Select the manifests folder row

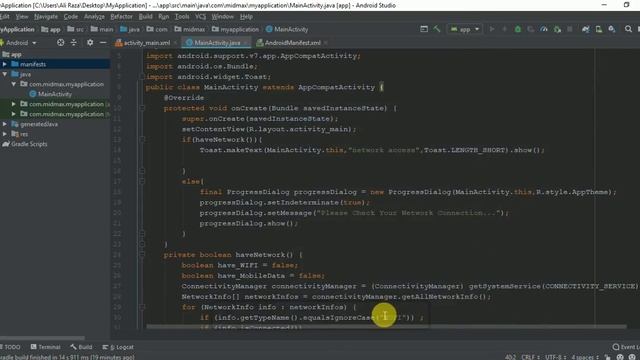pyautogui.click(x=55, y=64)
